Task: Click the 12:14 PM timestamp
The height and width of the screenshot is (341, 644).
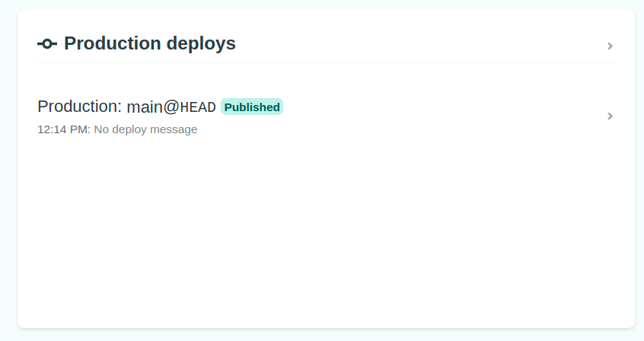Action: coord(63,129)
